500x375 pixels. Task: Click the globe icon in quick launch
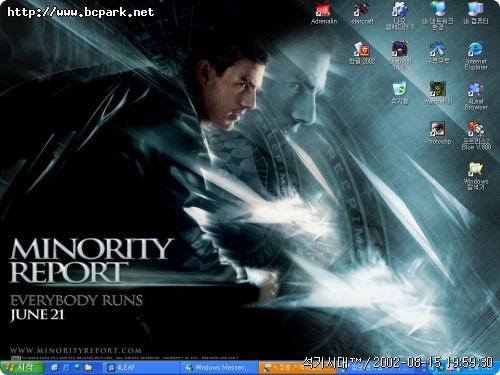pyautogui.click(x=77, y=367)
